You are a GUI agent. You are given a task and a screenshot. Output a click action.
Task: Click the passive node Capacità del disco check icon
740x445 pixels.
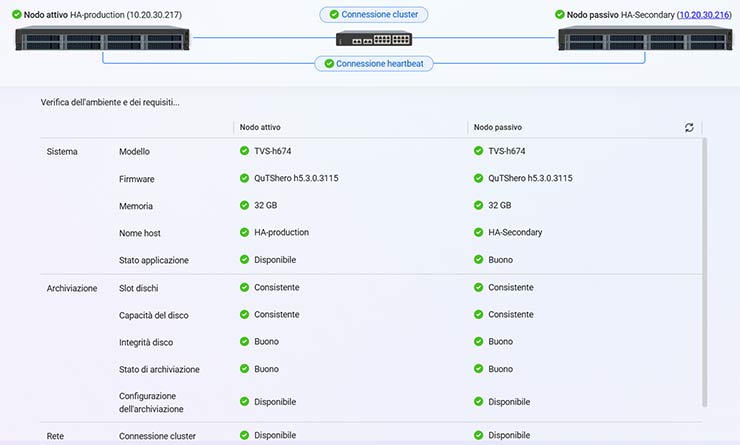(479, 314)
